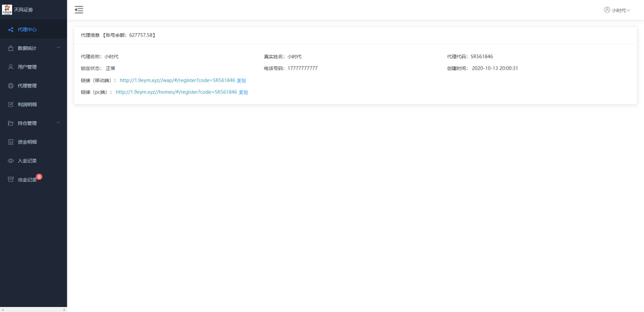The height and width of the screenshot is (312, 644).
Task: Open the mobile wap register link
Action: click(177, 80)
